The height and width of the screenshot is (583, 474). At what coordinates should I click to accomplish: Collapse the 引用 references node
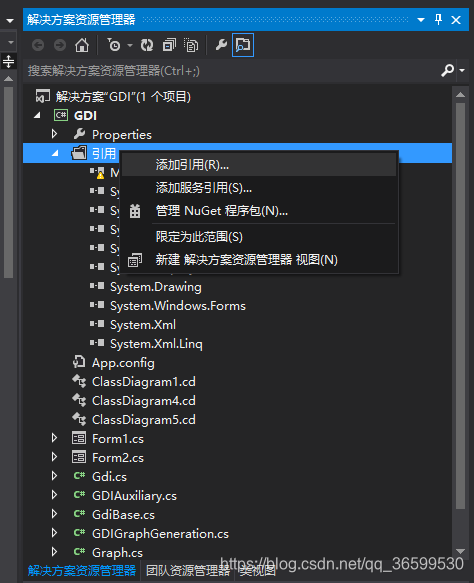55,153
